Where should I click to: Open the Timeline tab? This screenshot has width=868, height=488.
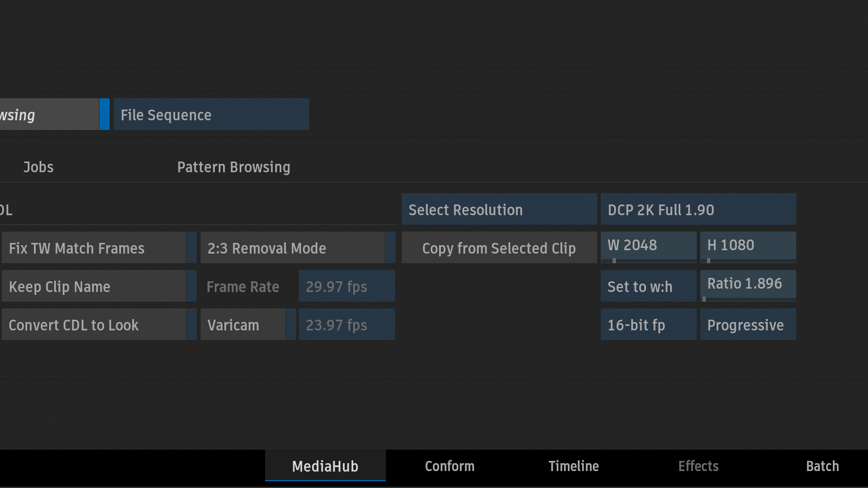point(574,466)
